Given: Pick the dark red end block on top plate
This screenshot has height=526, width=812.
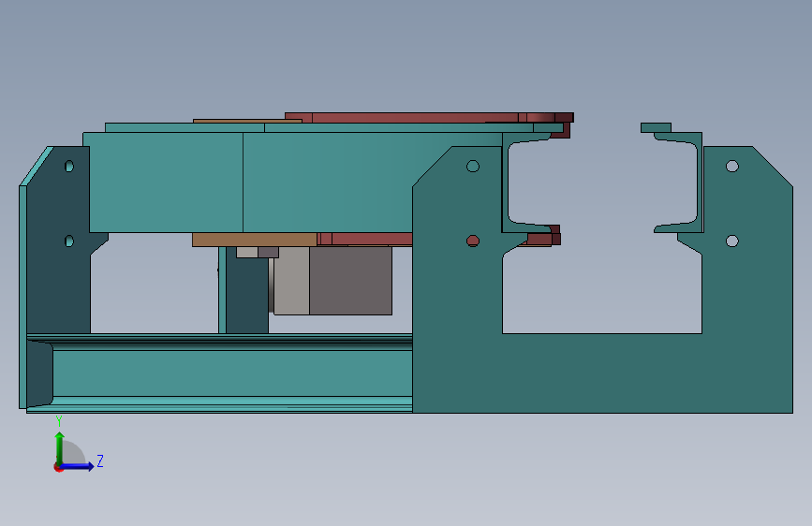Looking at the screenshot, I should tap(564, 118).
